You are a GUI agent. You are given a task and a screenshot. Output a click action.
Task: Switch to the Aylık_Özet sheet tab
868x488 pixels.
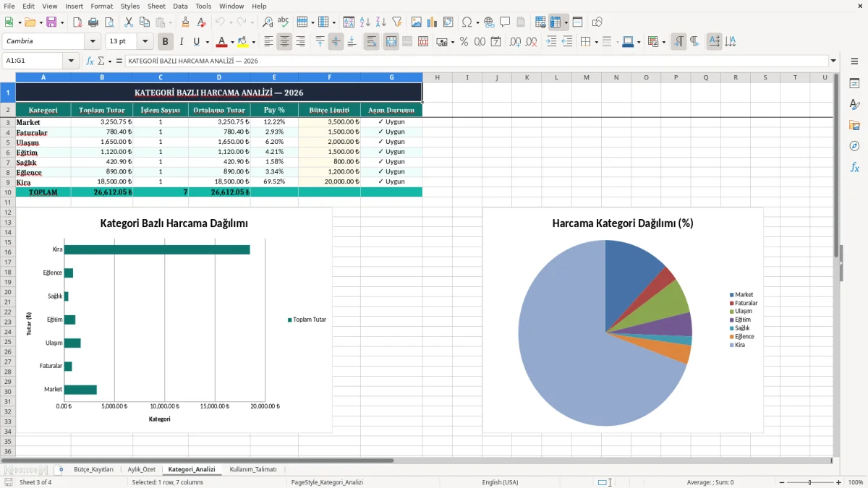142,469
